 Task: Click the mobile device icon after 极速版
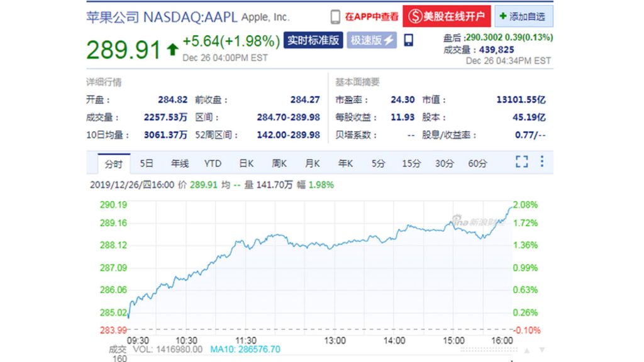(x=409, y=41)
